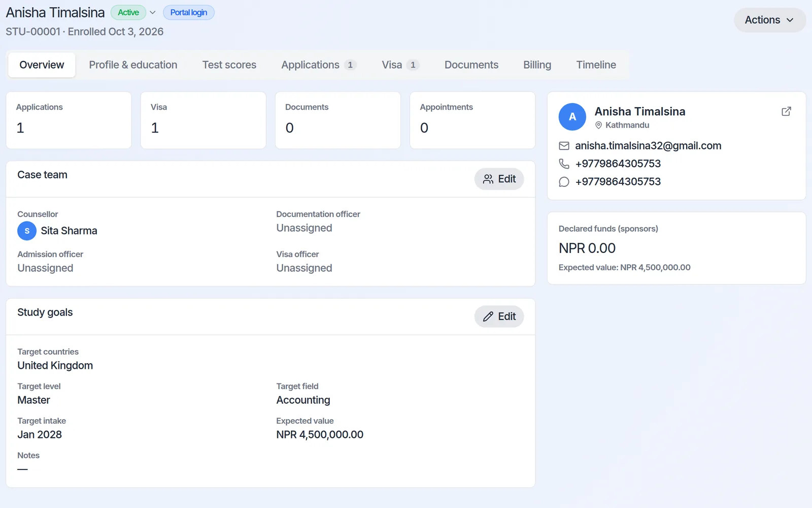Click the email envelope icon
The height and width of the screenshot is (508, 812).
pos(564,146)
